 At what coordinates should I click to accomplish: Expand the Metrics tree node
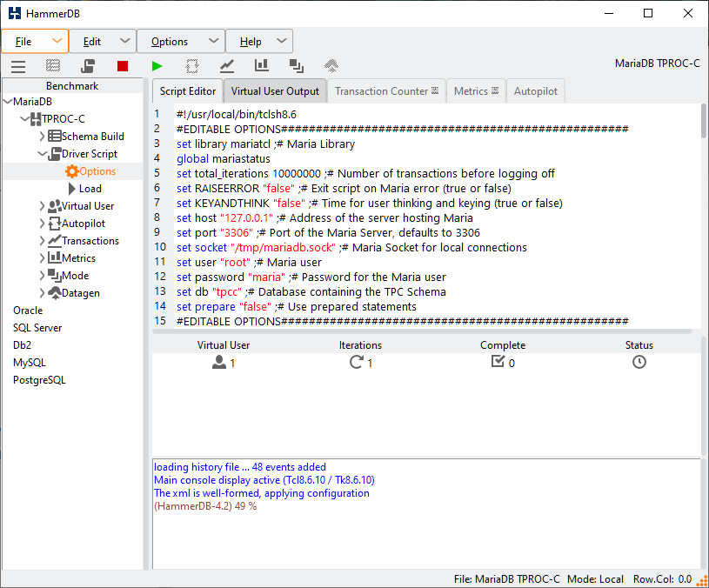coord(42,257)
